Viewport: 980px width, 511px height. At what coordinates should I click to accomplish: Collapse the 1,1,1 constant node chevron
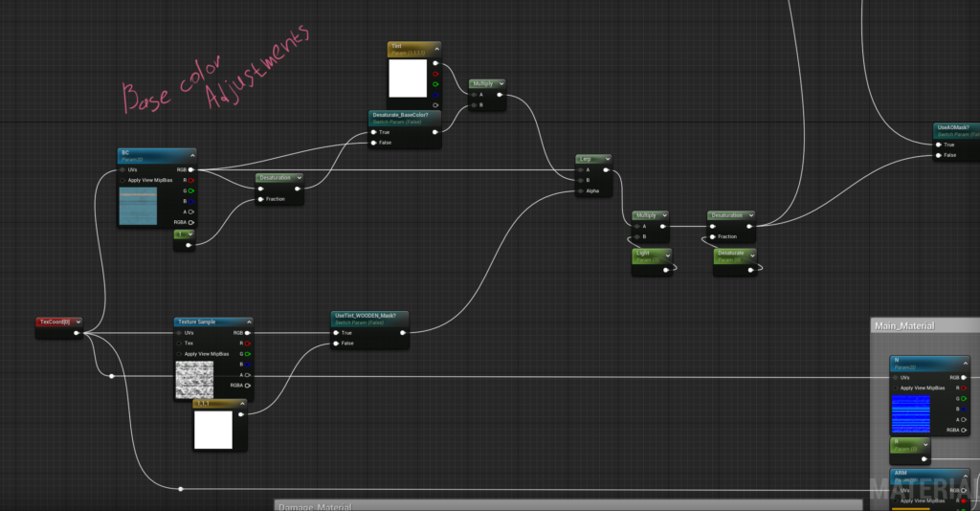click(242, 404)
